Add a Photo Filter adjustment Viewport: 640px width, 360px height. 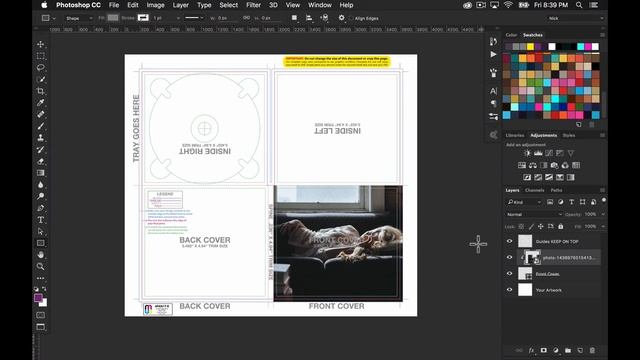click(554, 165)
